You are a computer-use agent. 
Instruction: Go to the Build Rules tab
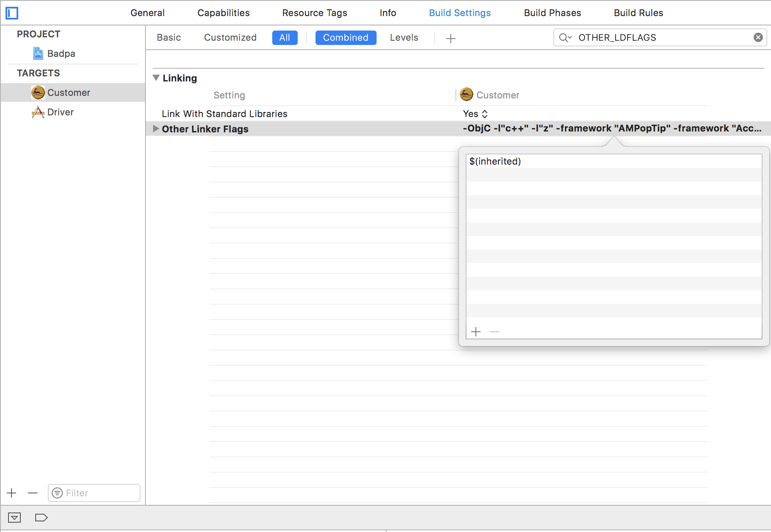pyautogui.click(x=638, y=13)
